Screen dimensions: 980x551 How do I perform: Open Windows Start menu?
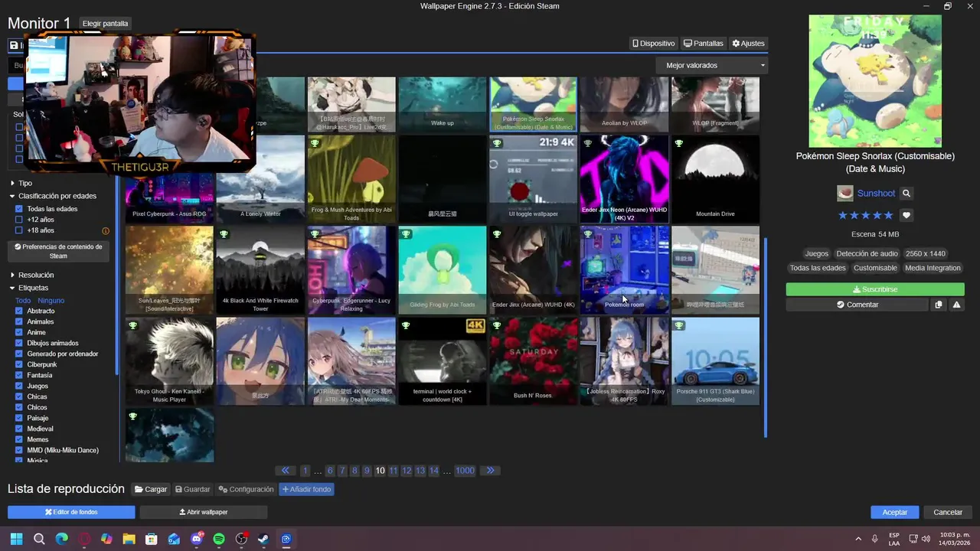click(16, 539)
